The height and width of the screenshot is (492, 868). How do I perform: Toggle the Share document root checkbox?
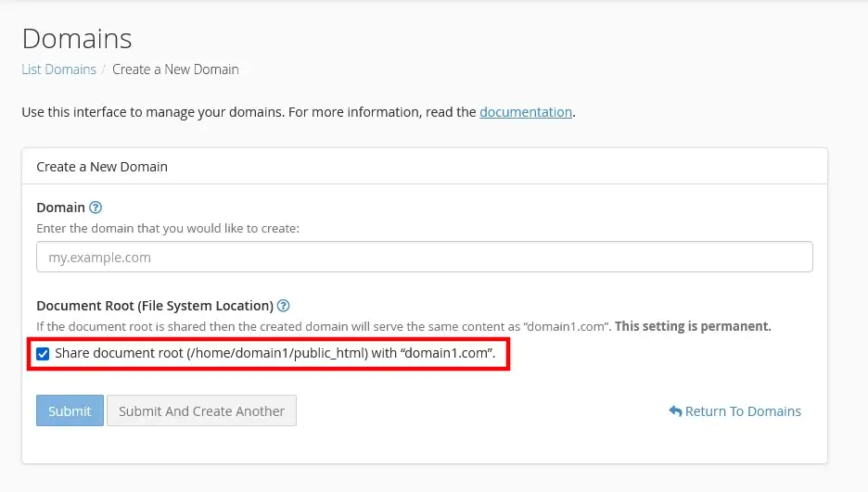(43, 353)
